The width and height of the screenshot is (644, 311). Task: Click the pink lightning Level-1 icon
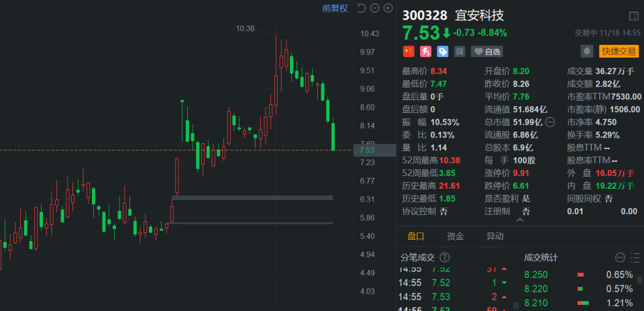point(425,52)
